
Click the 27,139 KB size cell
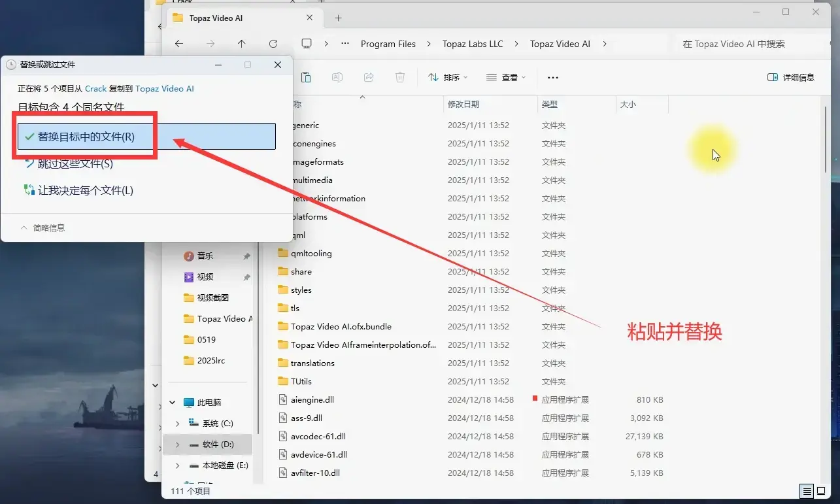644,436
